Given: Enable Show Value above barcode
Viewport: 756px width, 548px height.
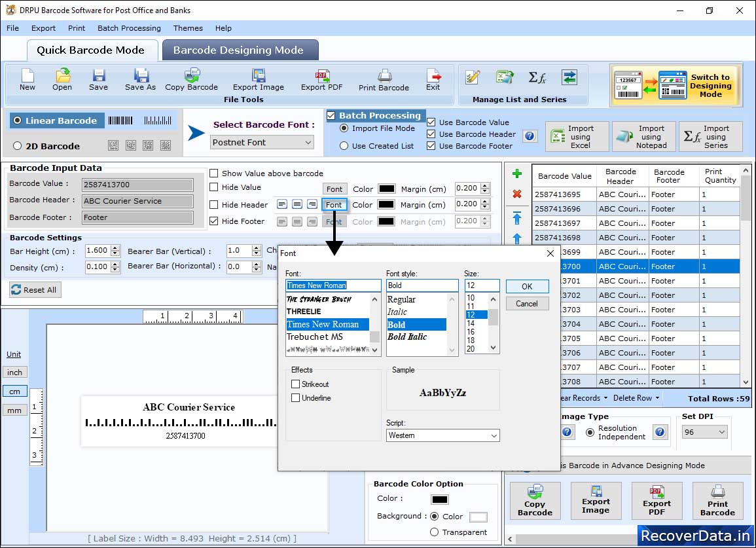Looking at the screenshot, I should pos(213,174).
